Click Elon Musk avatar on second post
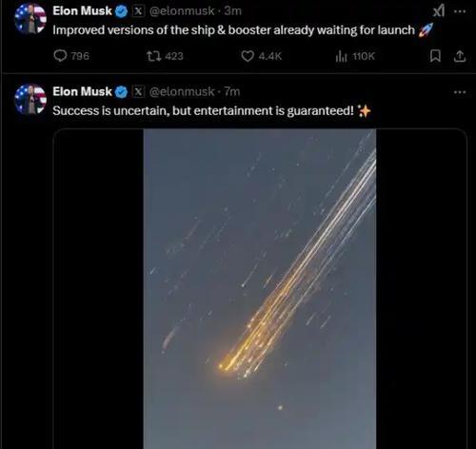Screen dimensions: 476x449 click(30, 99)
